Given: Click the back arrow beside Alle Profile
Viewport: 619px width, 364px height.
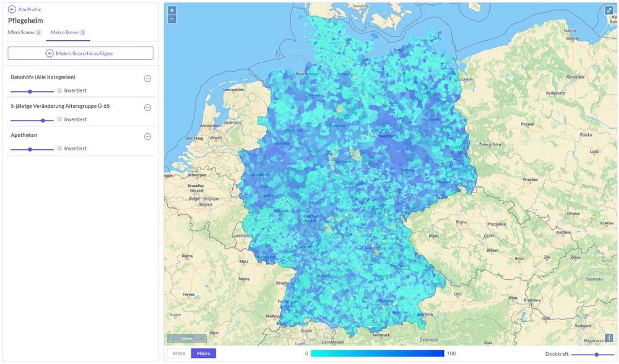Looking at the screenshot, I should [12, 9].
